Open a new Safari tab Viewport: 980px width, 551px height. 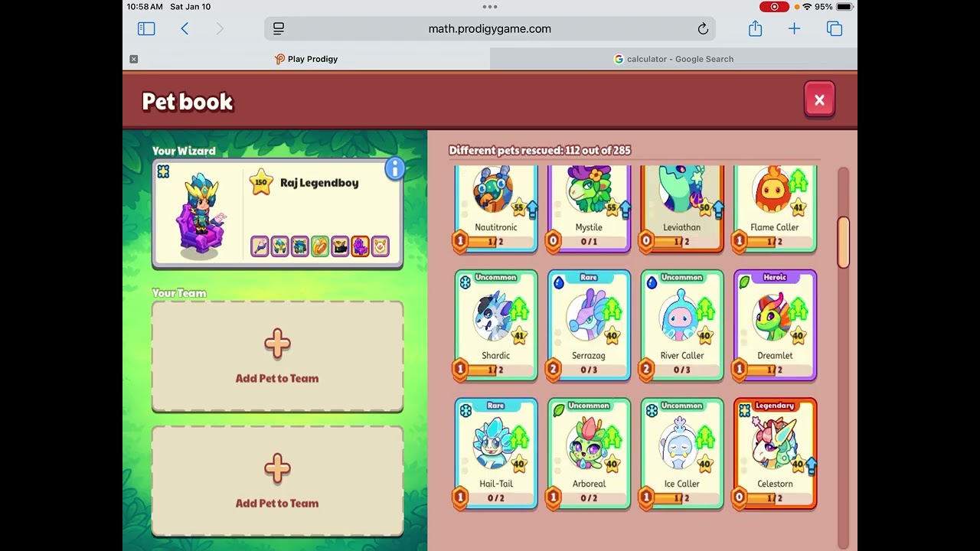click(794, 29)
